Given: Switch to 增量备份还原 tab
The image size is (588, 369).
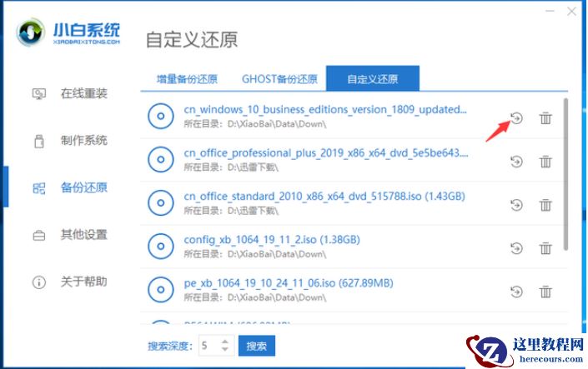Looking at the screenshot, I should (x=187, y=79).
